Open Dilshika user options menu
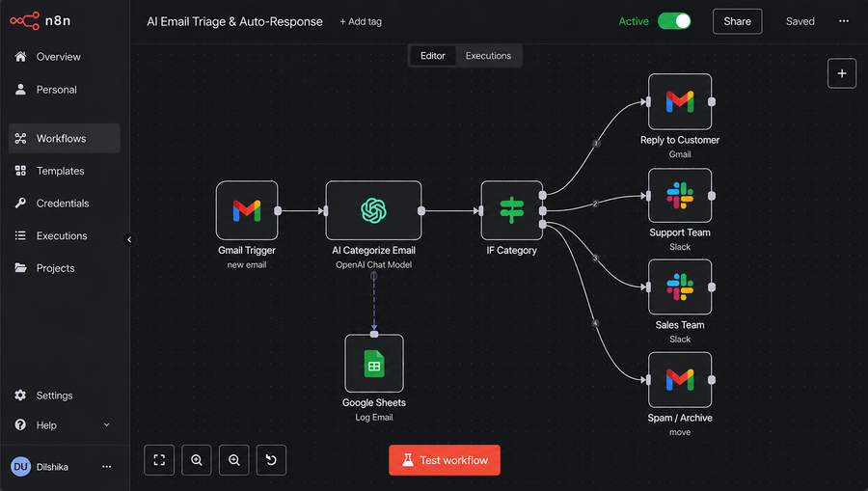Viewport: 868px width, 491px height. [x=107, y=467]
